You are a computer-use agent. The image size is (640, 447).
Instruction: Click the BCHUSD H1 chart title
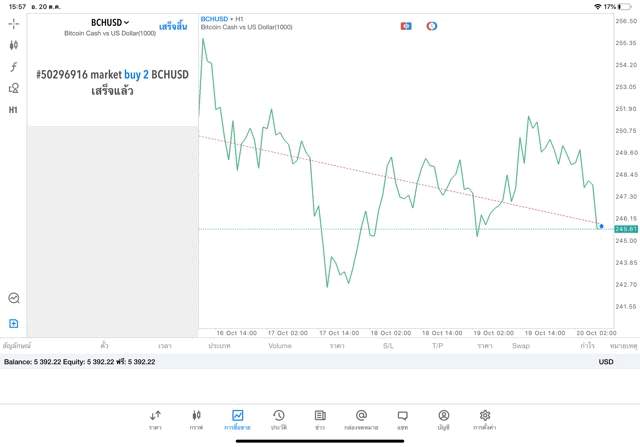click(222, 19)
